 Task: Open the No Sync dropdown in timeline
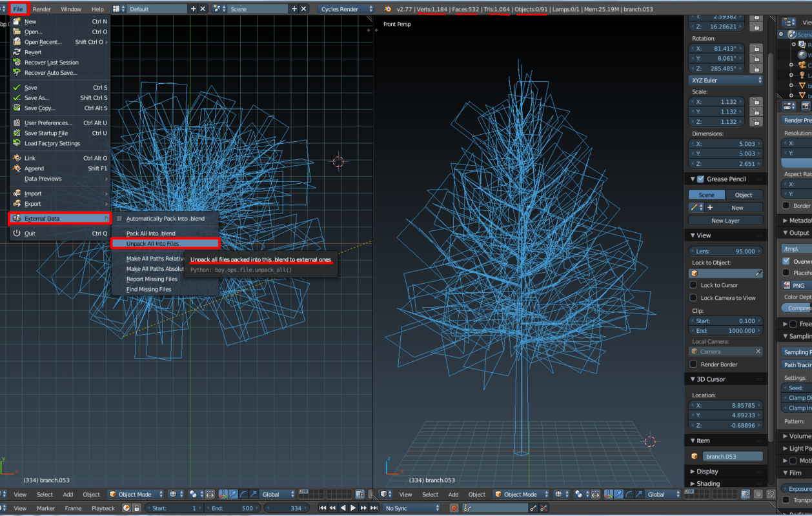[412, 508]
